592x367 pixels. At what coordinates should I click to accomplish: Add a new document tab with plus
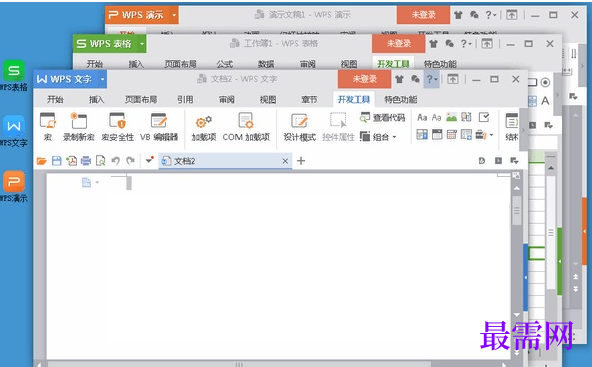(x=301, y=161)
